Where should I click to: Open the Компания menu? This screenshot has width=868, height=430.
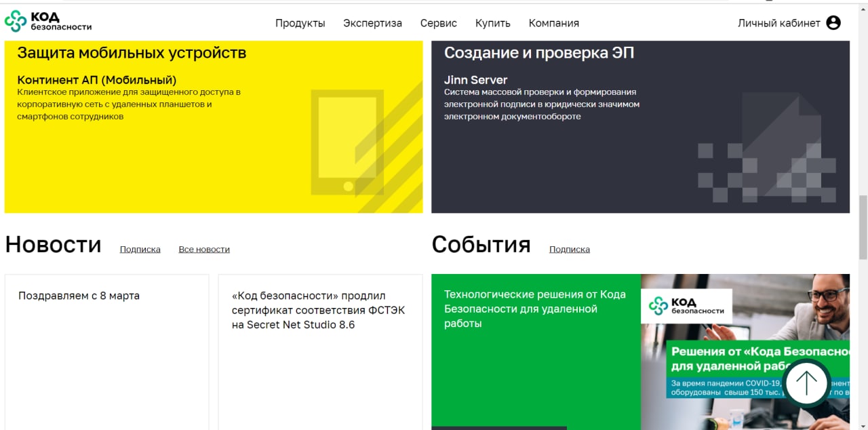click(554, 23)
